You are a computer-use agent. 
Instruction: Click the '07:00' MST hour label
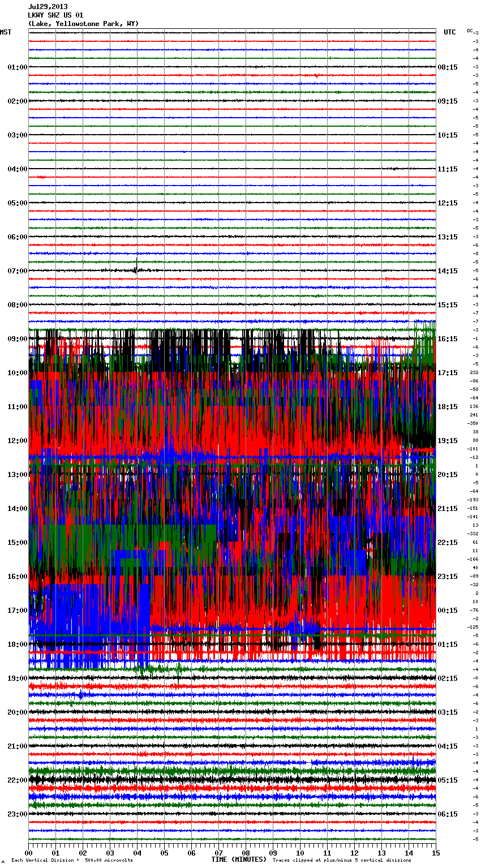(17, 271)
